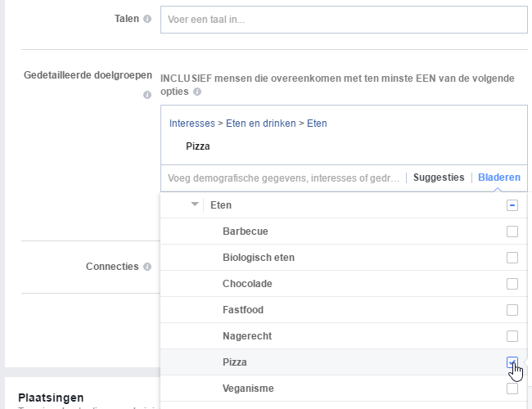
Task: Click the Interesses breadcrumb link
Action: 192,124
